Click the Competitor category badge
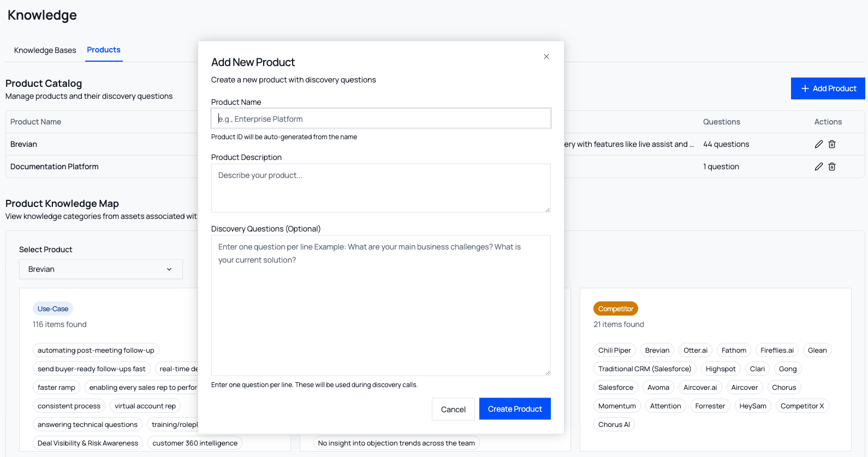This screenshot has height=457, width=868. click(x=616, y=308)
